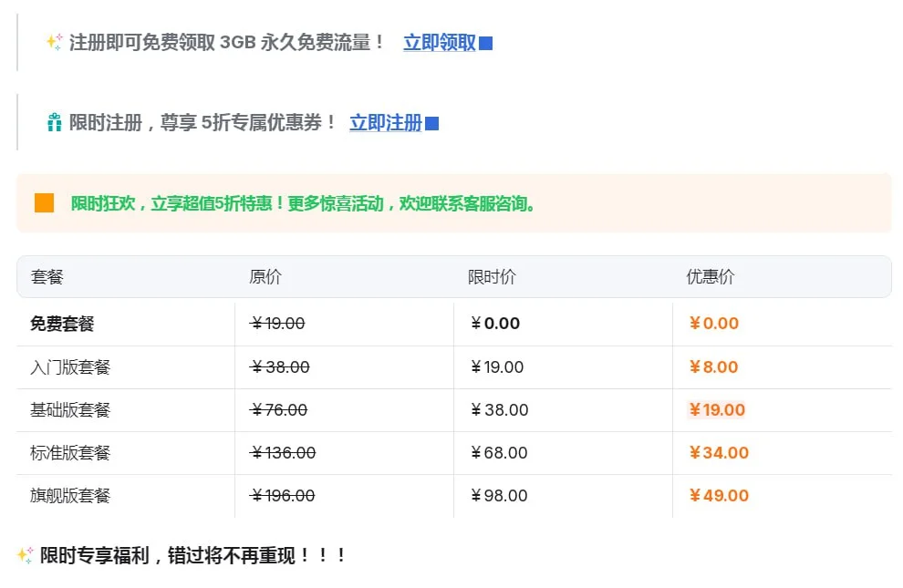Click the blue square after 立即注册

click(x=430, y=123)
